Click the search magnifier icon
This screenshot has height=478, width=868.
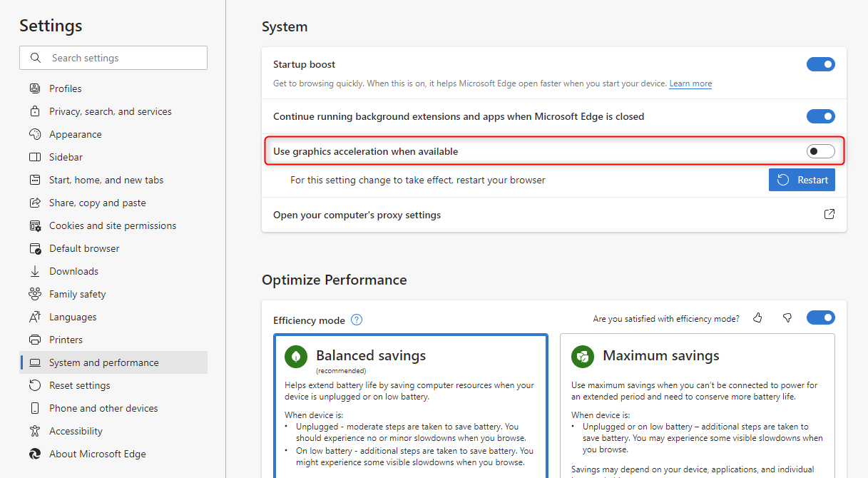pyautogui.click(x=34, y=58)
